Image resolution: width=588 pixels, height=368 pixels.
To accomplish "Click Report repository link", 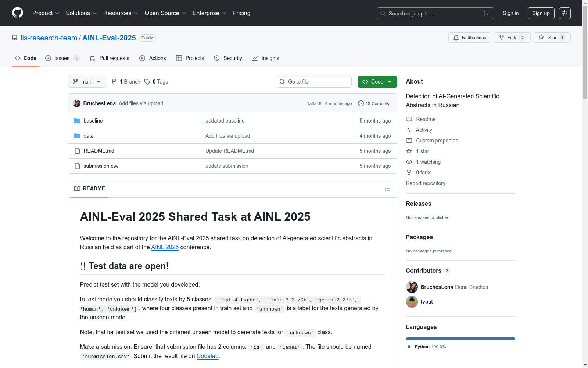I will point(426,183).
